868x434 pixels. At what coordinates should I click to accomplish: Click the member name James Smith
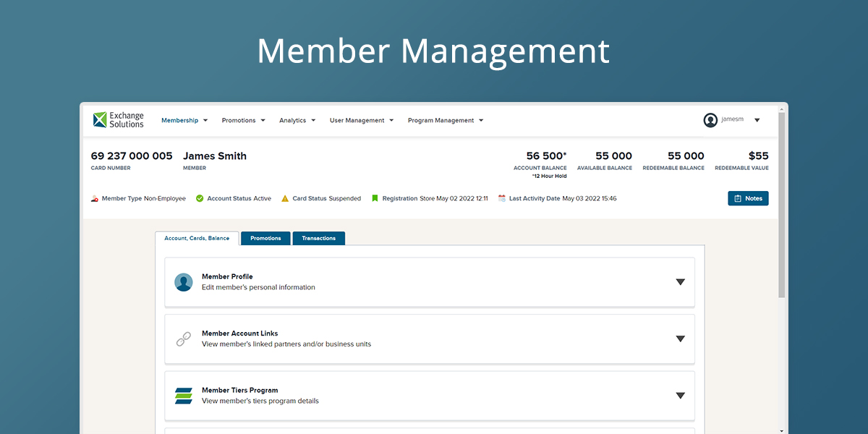click(215, 156)
